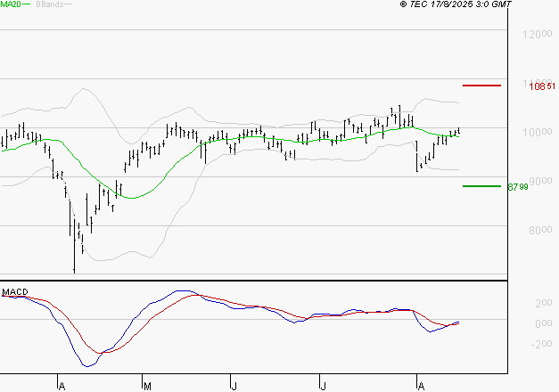Click the MA20 legend label
The width and height of the screenshot is (559, 392).
coord(10,5)
